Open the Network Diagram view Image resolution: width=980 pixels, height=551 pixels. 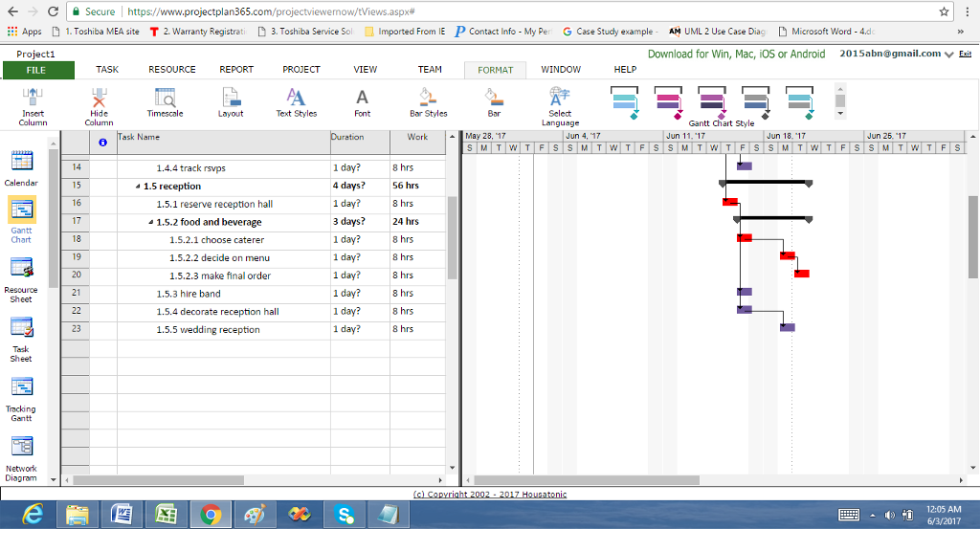click(21, 450)
